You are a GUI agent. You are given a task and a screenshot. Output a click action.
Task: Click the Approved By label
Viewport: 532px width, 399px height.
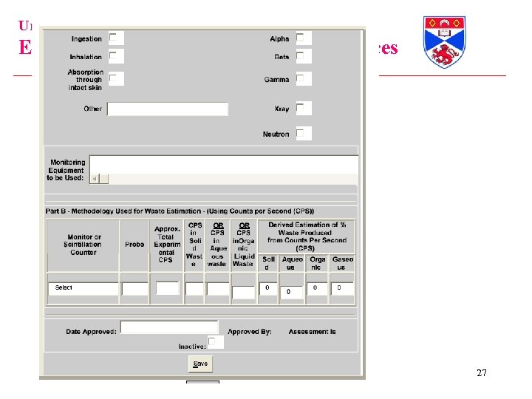[250, 332]
